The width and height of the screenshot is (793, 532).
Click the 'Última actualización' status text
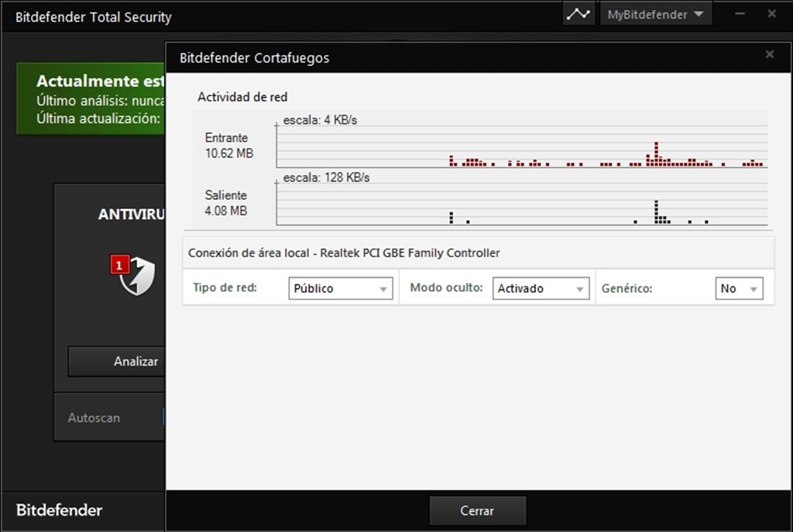click(98, 118)
